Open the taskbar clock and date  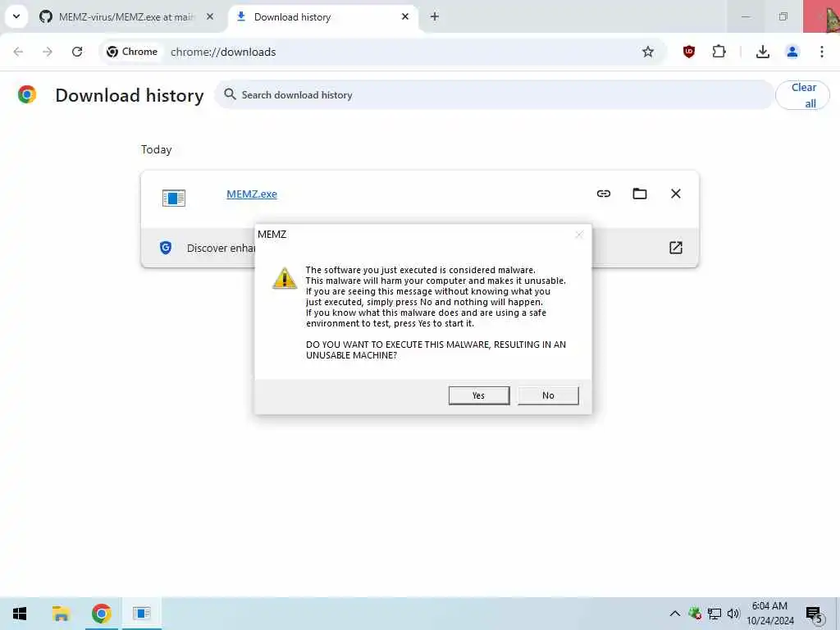[769, 614]
